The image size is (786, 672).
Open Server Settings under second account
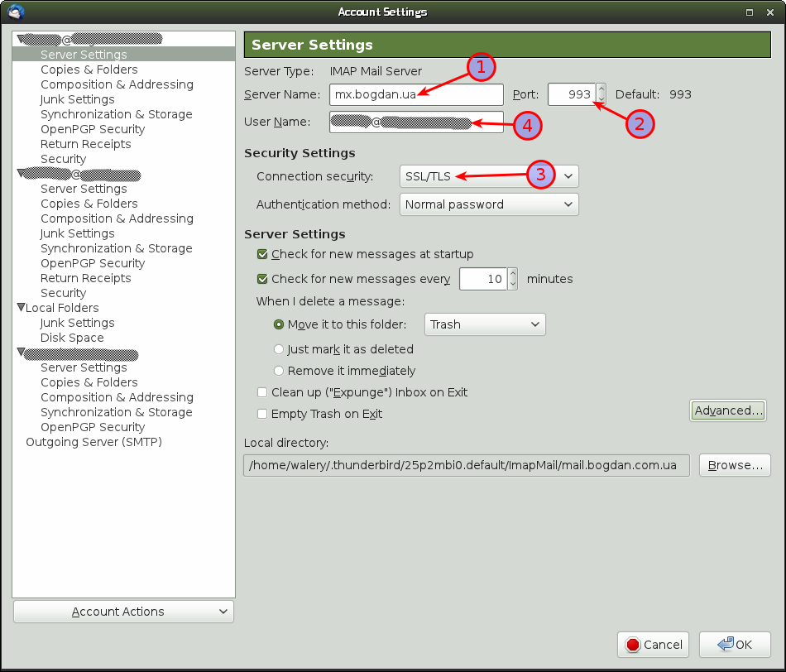(84, 189)
